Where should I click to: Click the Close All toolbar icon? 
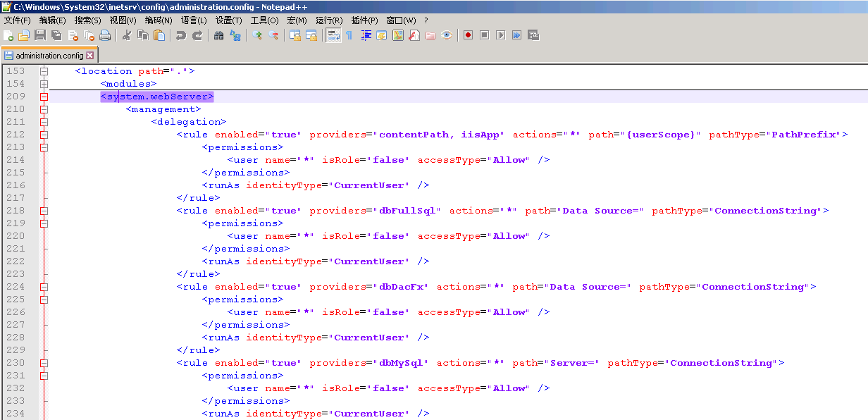[x=89, y=35]
